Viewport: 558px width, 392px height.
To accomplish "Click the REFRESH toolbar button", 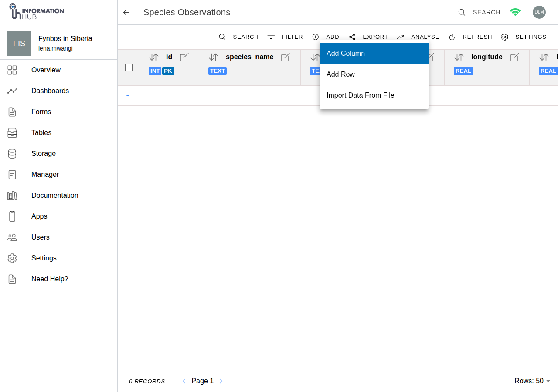I will [x=470, y=37].
